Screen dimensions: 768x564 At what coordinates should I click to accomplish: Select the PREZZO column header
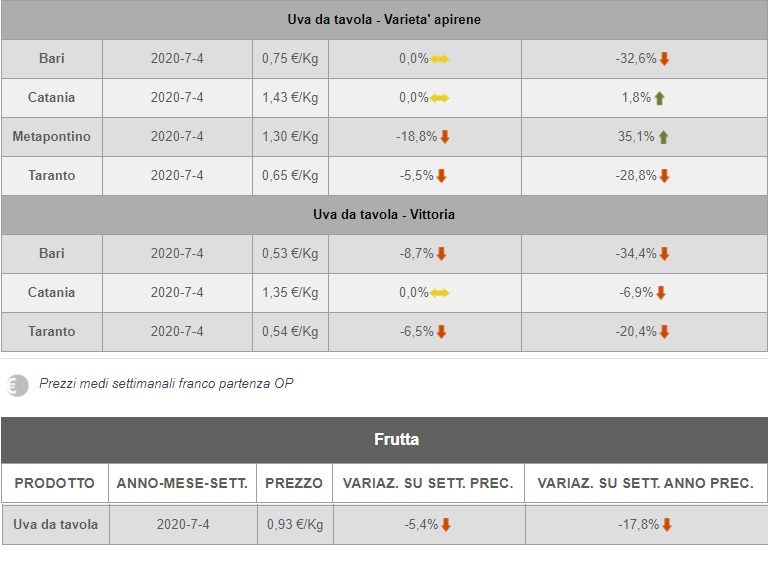coord(294,483)
